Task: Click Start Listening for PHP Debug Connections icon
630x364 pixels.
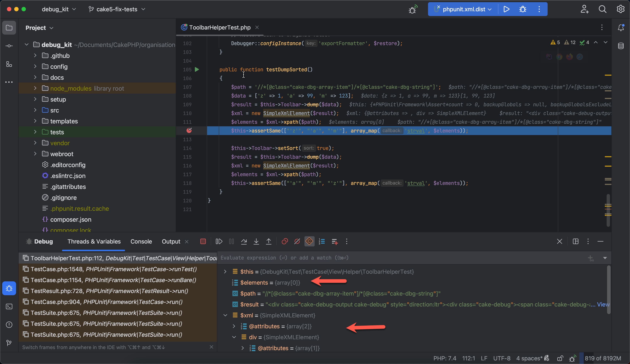Action: [413, 9]
